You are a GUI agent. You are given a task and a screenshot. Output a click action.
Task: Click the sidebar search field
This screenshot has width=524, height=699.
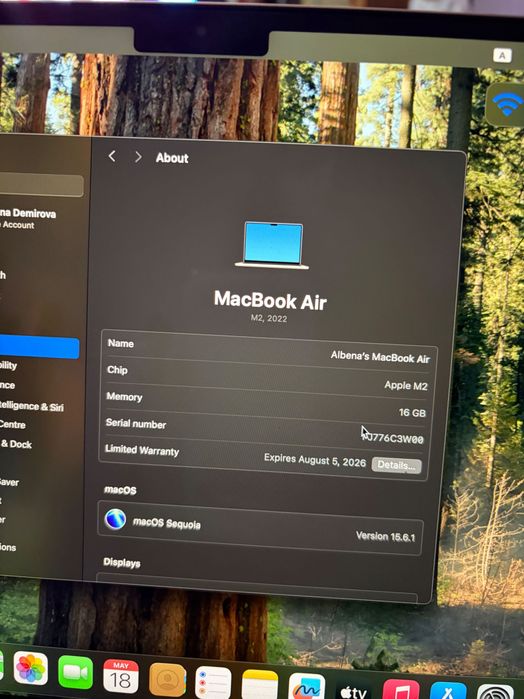coord(41,185)
